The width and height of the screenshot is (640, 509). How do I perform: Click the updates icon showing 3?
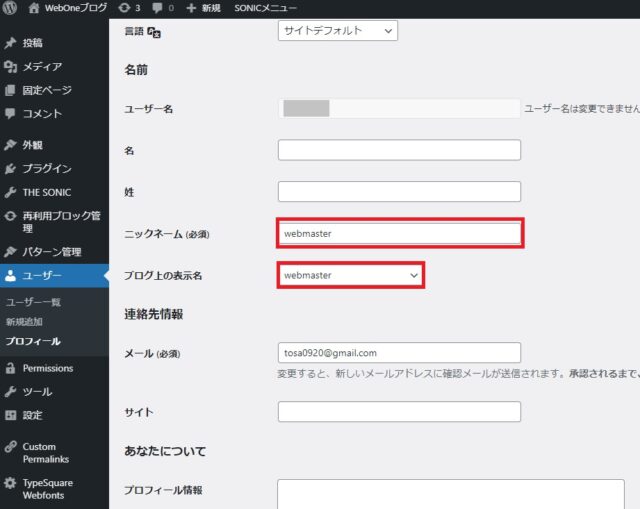[x=124, y=7]
